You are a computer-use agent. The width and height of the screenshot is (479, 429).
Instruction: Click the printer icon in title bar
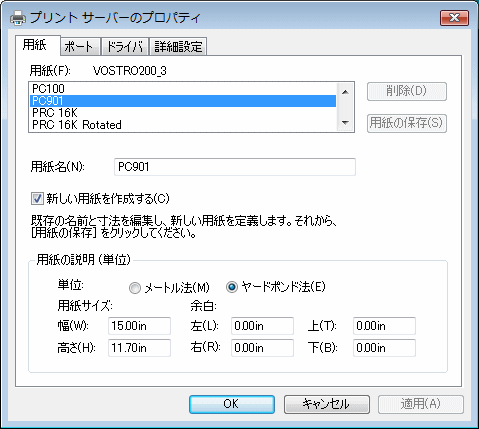coord(18,17)
